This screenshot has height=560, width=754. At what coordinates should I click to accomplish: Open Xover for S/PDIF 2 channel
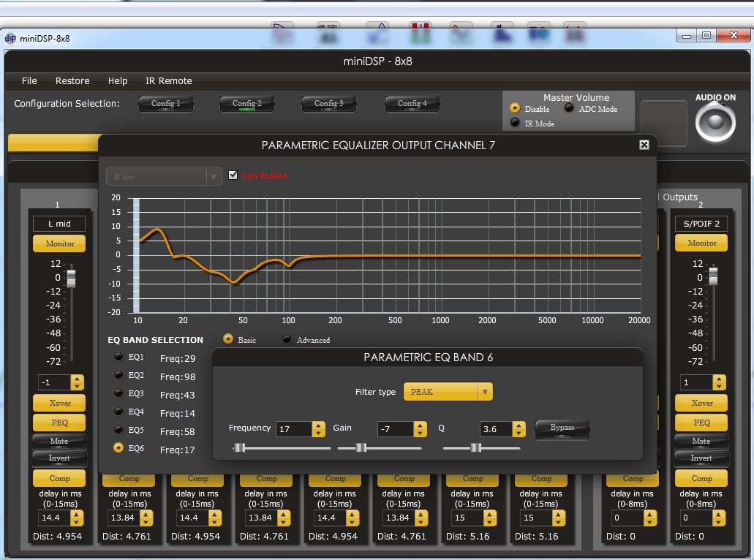pos(701,403)
